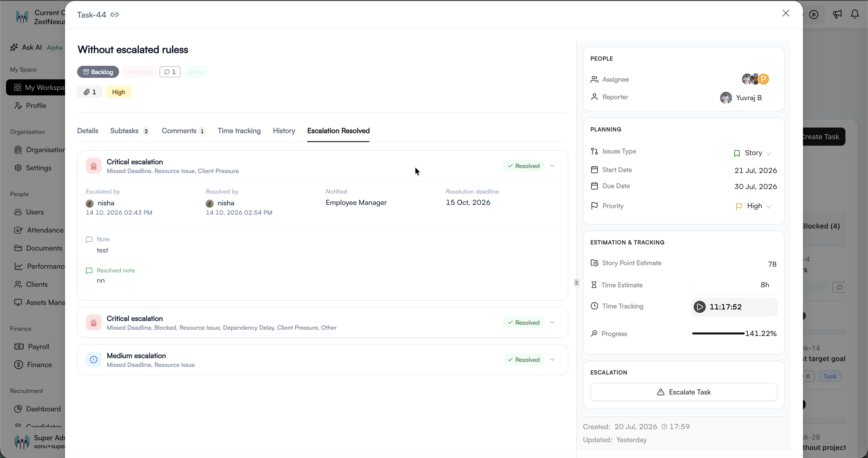Viewport: 868px width, 458px height.
Task: Expand the second Critical escalation card
Action: point(552,322)
